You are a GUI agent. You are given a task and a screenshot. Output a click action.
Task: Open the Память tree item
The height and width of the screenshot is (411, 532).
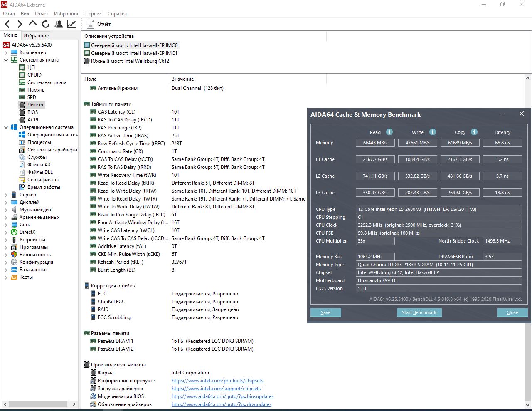36,90
